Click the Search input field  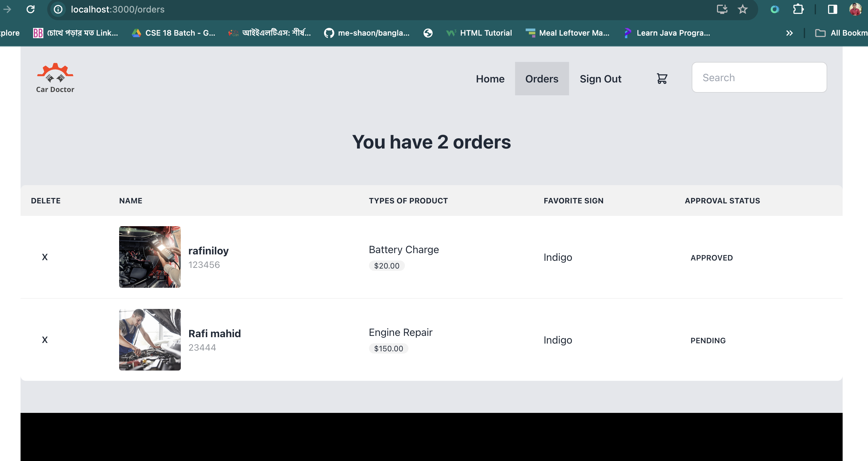point(759,77)
